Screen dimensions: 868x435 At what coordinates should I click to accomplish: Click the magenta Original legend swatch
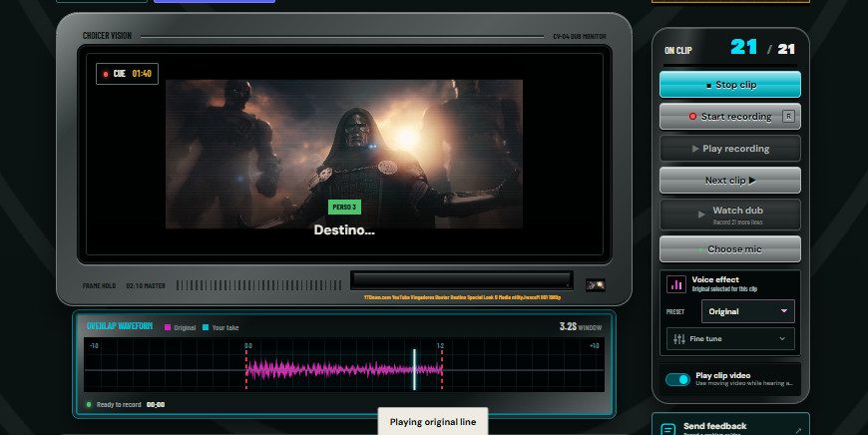168,327
